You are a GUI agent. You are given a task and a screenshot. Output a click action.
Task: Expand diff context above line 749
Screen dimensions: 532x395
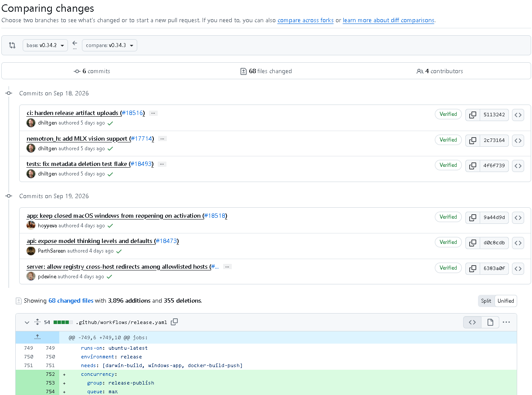coord(37,337)
